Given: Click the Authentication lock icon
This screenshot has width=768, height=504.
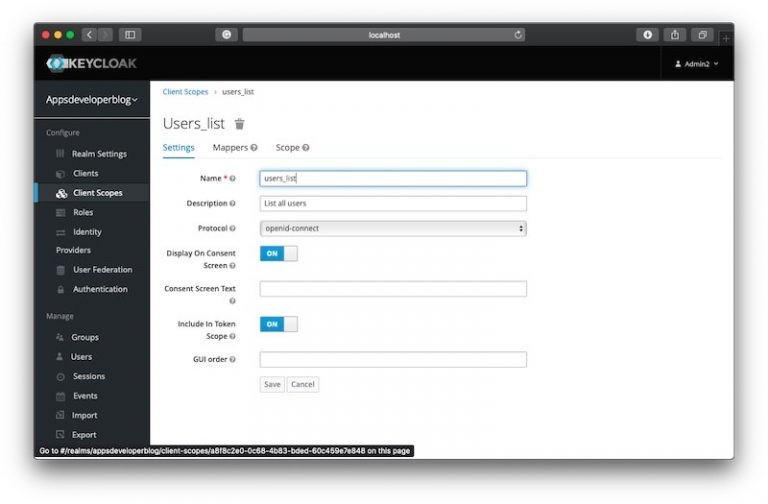Looking at the screenshot, I should [60, 289].
